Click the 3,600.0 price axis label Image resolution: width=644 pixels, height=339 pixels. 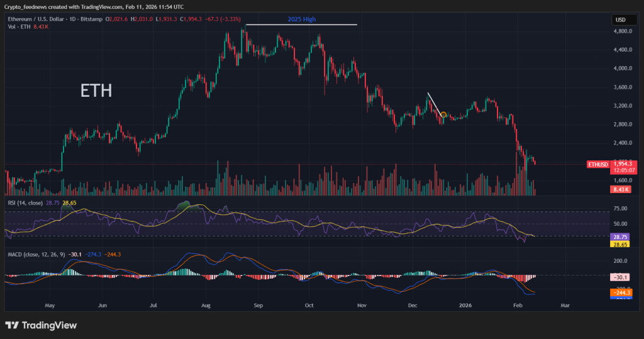tap(623, 87)
